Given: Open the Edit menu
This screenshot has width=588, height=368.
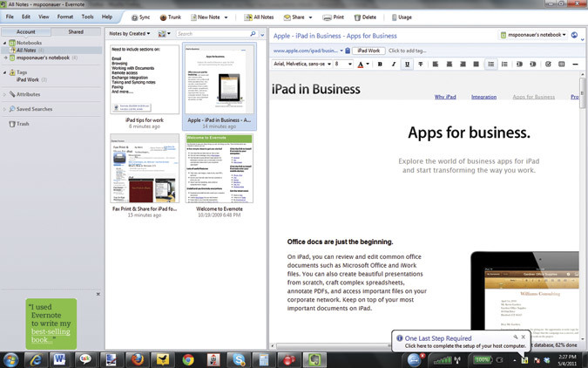Looking at the screenshot, I should (26, 17).
